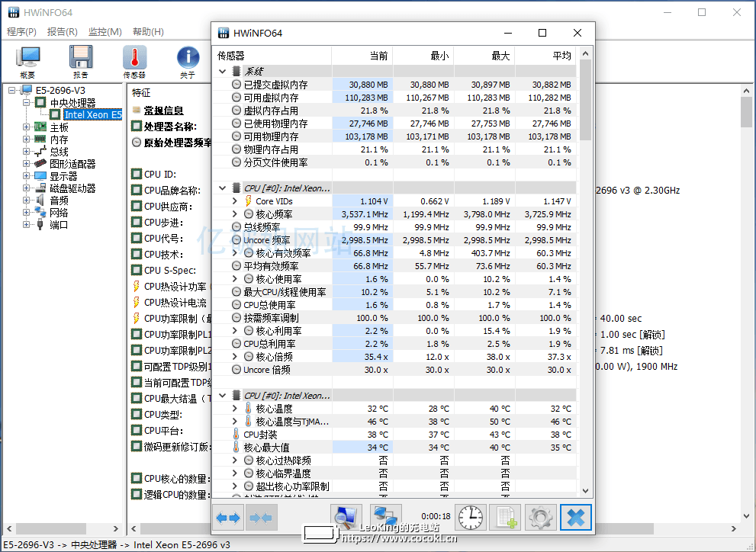Open the 程序(P) menu
This screenshot has width=756, height=552.
click(x=21, y=32)
